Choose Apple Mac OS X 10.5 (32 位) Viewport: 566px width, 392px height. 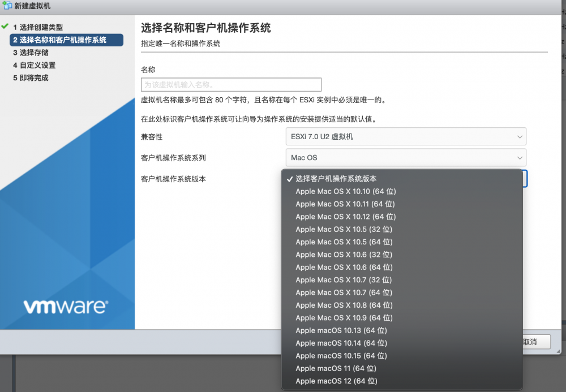[402, 229]
